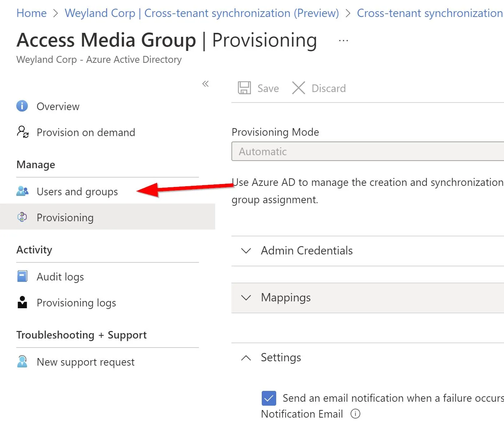This screenshot has height=423, width=504.
Task: Click the Users and groups icon
Action: point(22,191)
